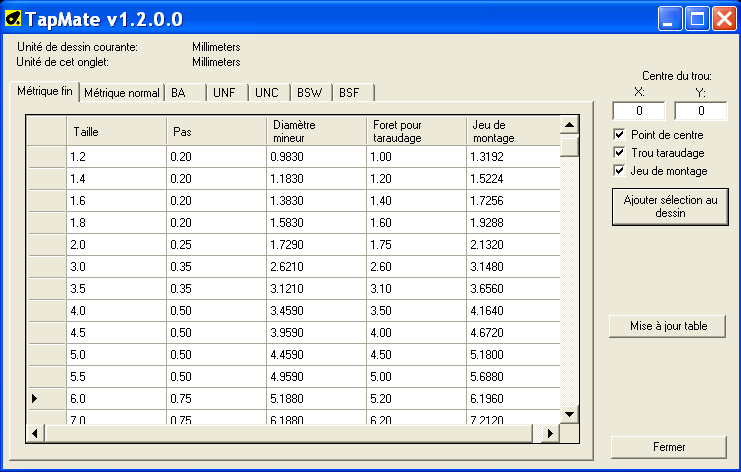Screen dimensions: 741x472
Task: Click the Taille cell 4.0
Action: [x=116, y=311]
